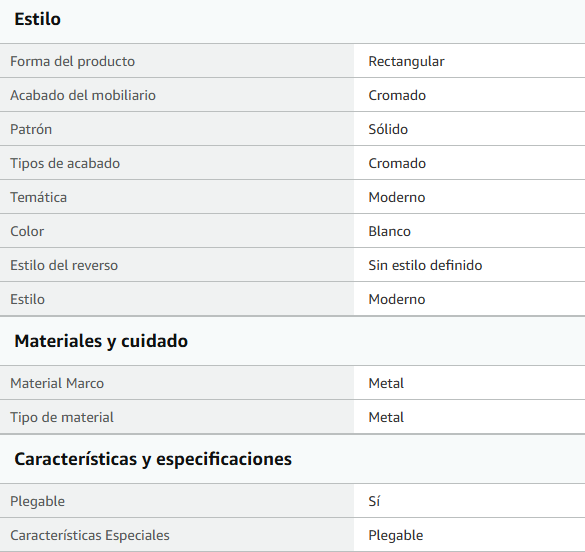Click Sin estilo definido value

(x=425, y=265)
